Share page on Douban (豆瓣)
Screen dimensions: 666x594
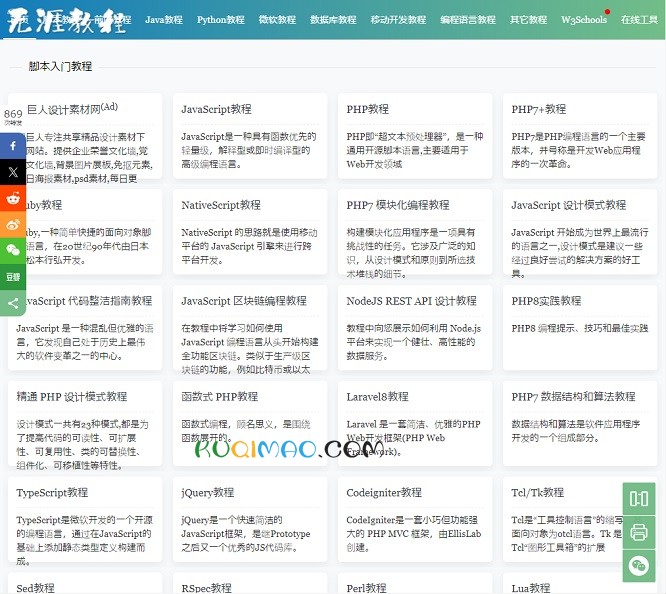13,277
